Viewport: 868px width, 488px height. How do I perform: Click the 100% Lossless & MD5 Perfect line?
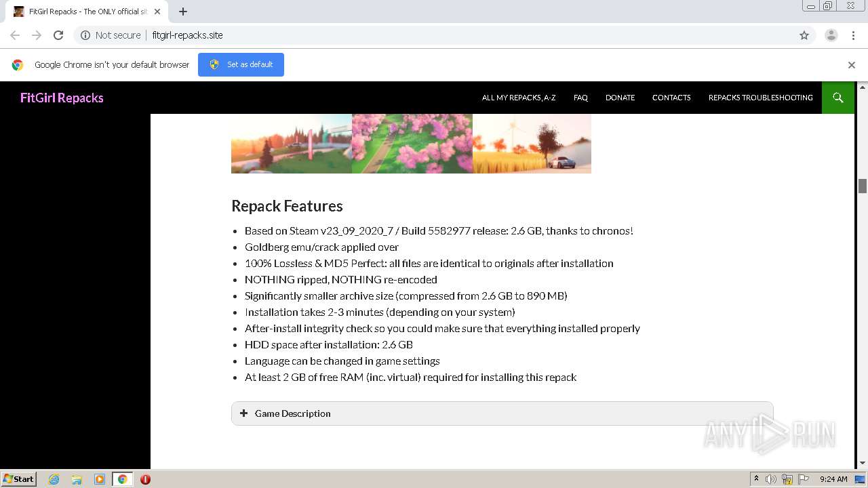pyautogui.click(x=429, y=263)
